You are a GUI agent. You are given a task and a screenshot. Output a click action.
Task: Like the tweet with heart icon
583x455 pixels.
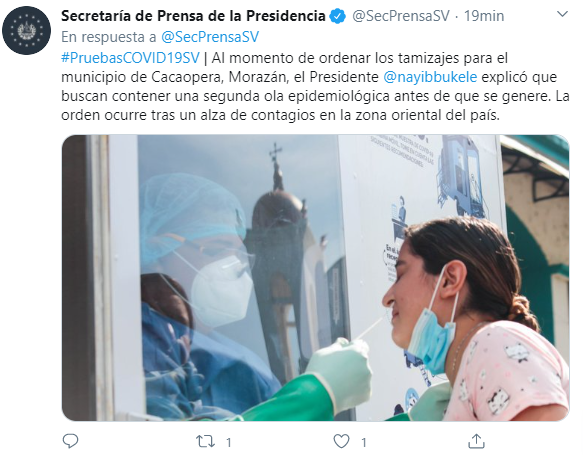[x=341, y=441]
